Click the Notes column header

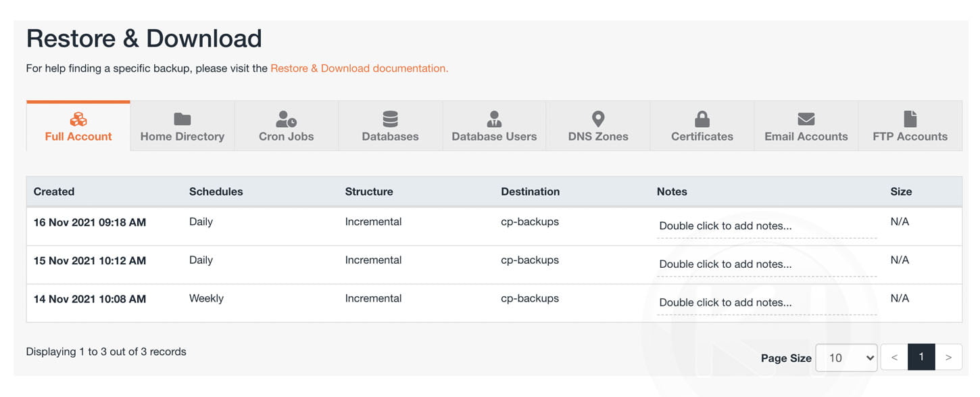point(672,191)
